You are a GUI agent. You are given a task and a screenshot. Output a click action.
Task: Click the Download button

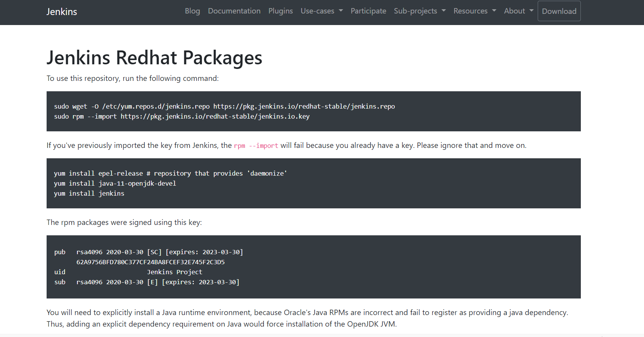pos(559,11)
